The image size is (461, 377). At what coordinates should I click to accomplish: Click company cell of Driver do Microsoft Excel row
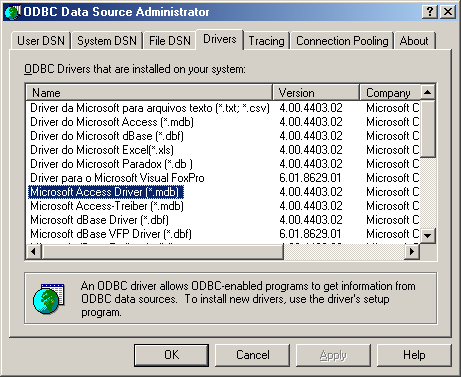[x=392, y=150]
